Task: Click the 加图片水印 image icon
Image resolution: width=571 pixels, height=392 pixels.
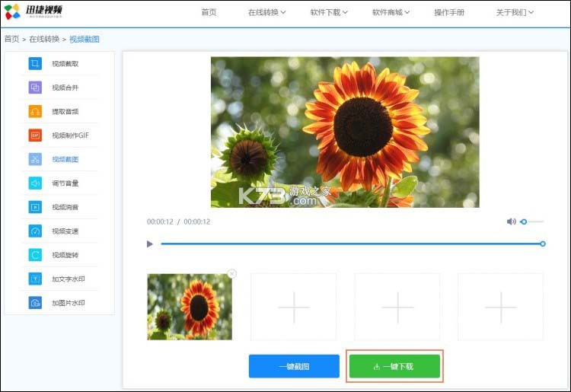Action: click(35, 303)
